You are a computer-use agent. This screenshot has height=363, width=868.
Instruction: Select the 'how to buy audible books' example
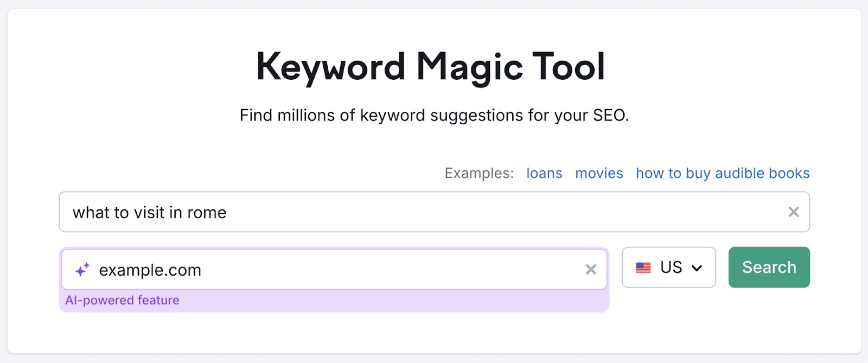[x=722, y=173]
